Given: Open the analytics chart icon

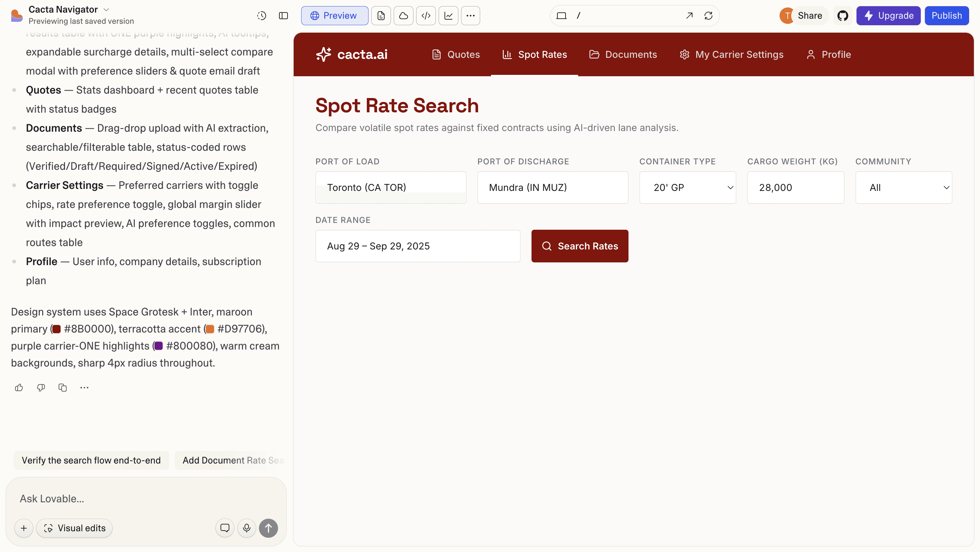Looking at the screenshot, I should point(448,16).
